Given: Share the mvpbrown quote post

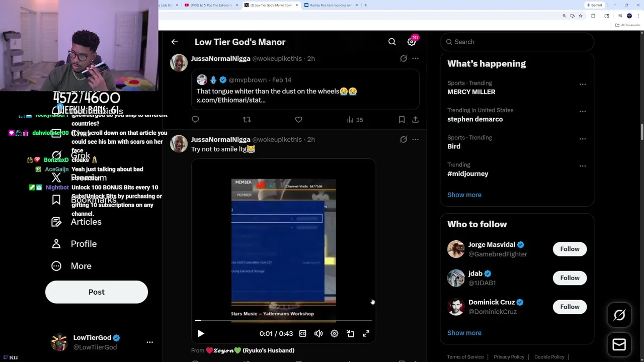Looking at the screenshot, I should pyautogui.click(x=416, y=120).
